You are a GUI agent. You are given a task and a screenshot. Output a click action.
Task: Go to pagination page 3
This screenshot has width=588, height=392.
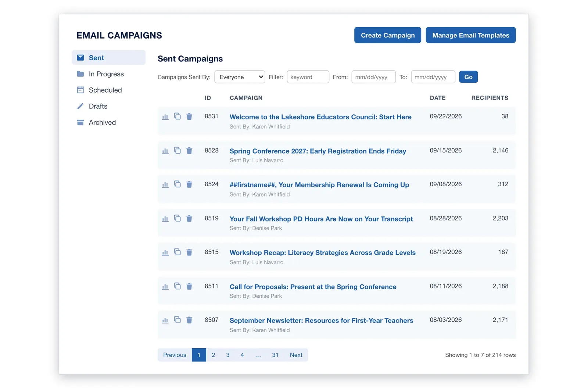pyautogui.click(x=228, y=355)
